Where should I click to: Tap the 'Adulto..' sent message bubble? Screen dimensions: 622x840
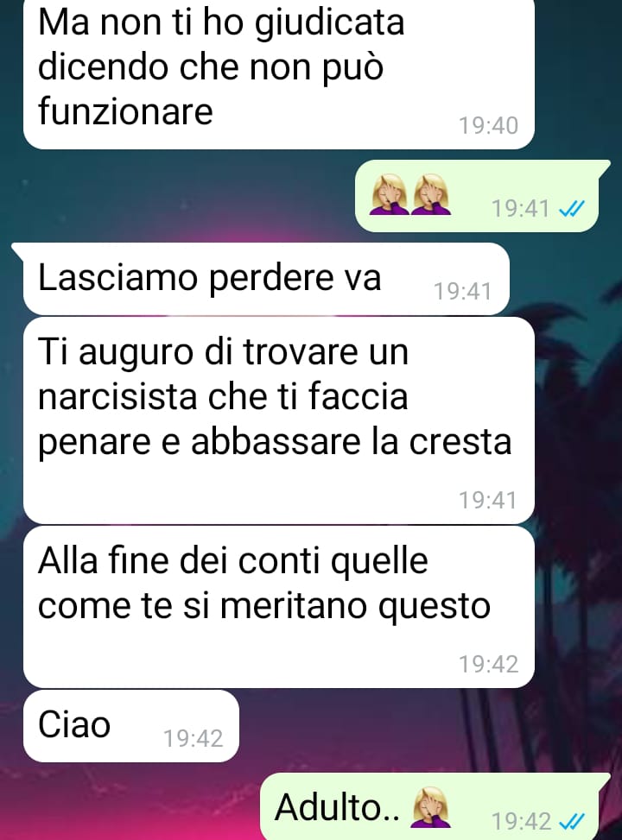point(435,807)
